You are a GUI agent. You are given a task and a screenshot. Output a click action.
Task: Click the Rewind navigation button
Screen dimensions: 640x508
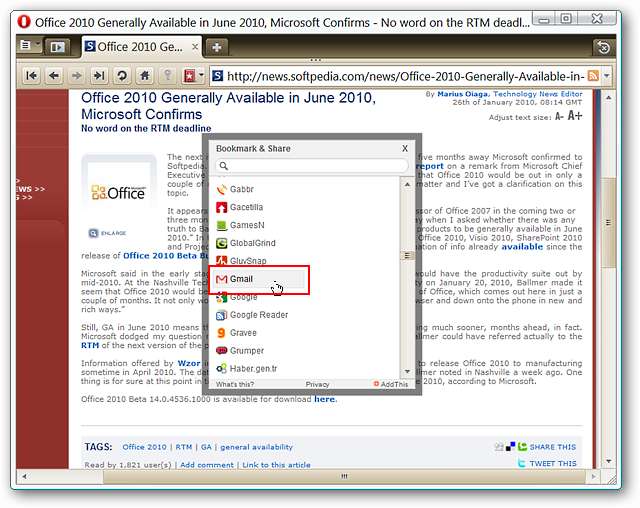pyautogui.click(x=31, y=75)
